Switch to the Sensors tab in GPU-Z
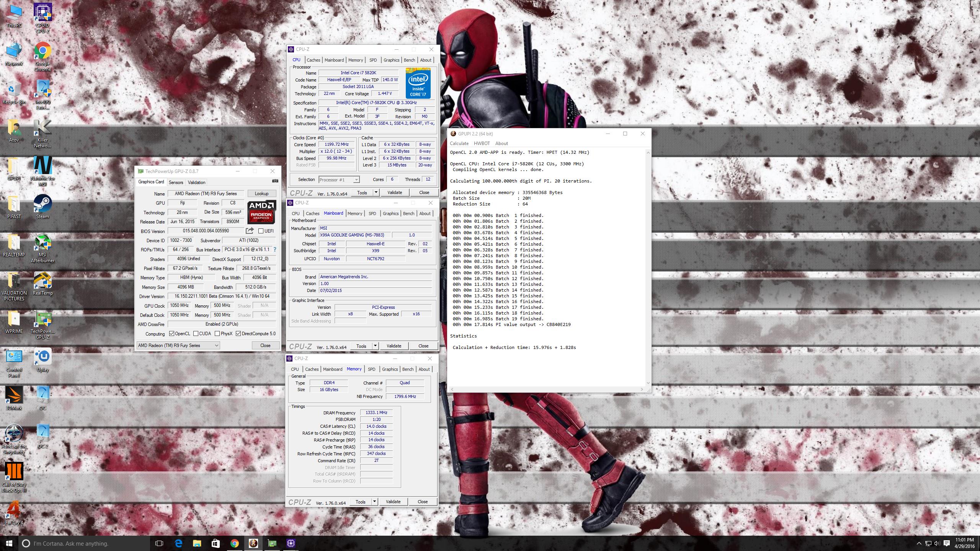980x551 pixels. 176,183
